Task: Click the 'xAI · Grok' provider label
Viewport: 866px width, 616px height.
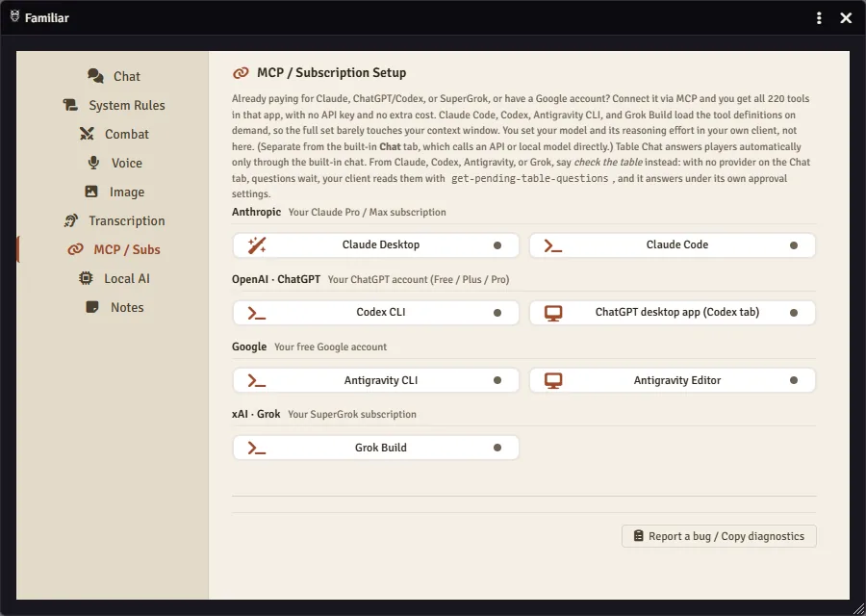Action: [x=256, y=414]
